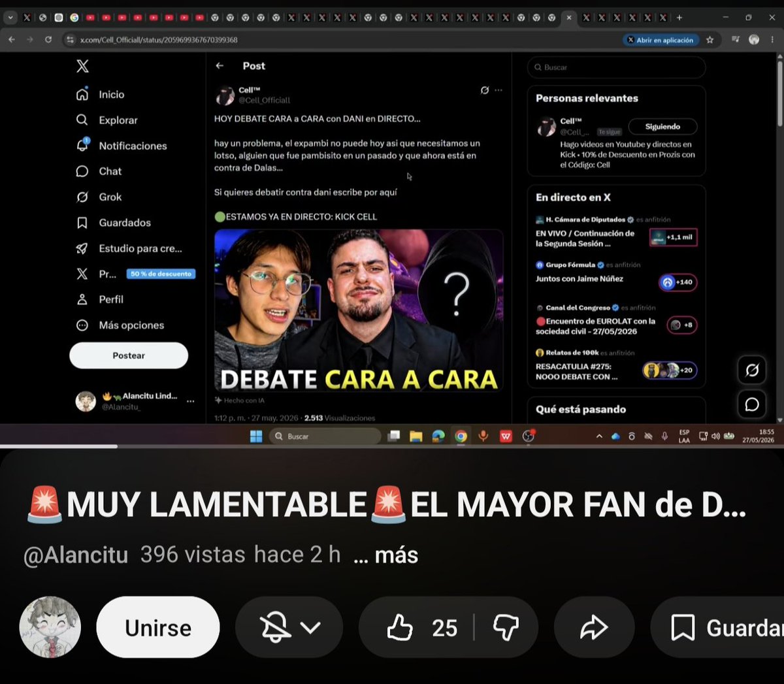Open the Chrome profile avatar
784x684 pixels.
(x=754, y=40)
